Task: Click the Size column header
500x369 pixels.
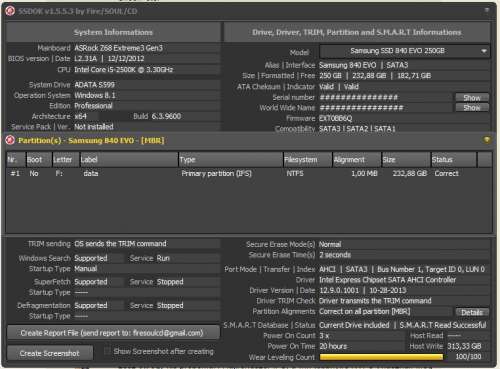Action: coord(406,160)
